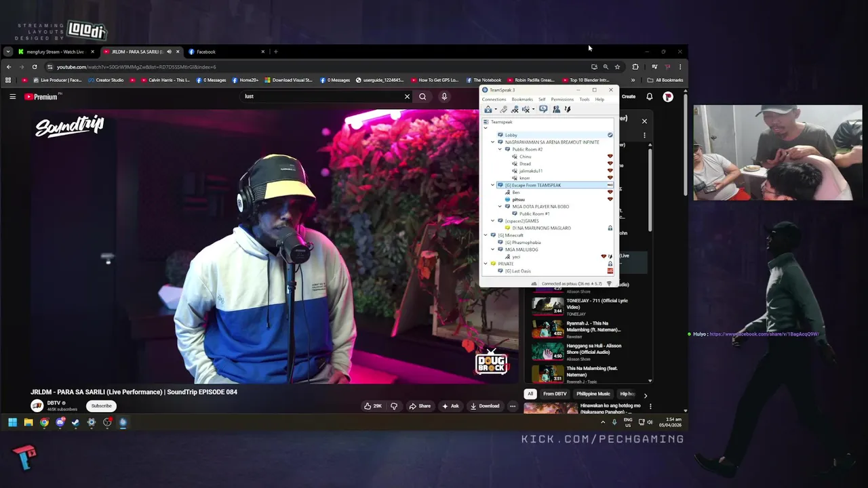Open TeamSpeak contacts icon

556,109
